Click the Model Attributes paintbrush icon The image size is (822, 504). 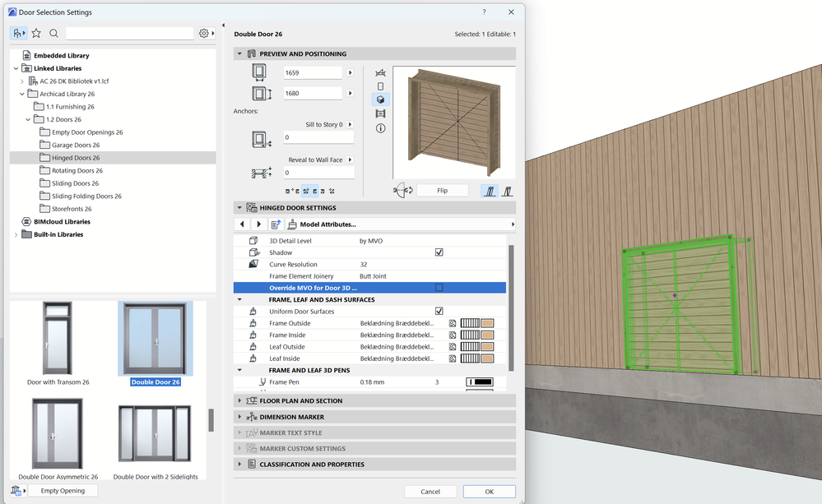(x=292, y=224)
